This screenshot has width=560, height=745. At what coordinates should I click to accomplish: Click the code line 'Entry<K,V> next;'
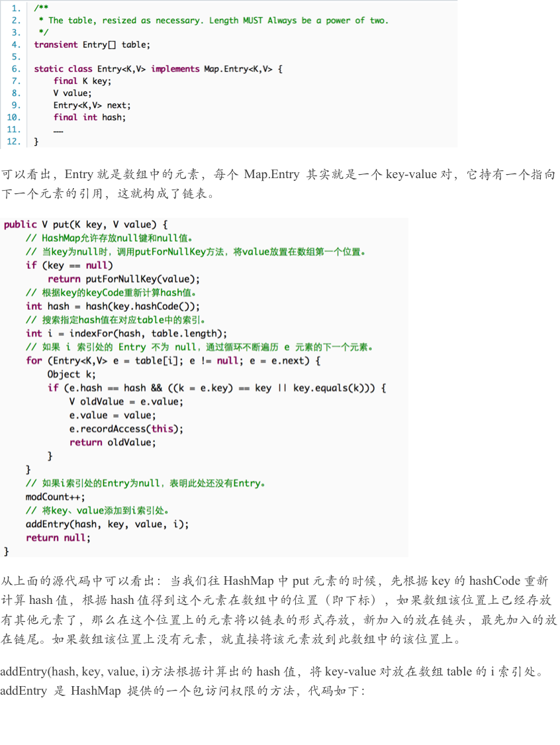(x=91, y=105)
